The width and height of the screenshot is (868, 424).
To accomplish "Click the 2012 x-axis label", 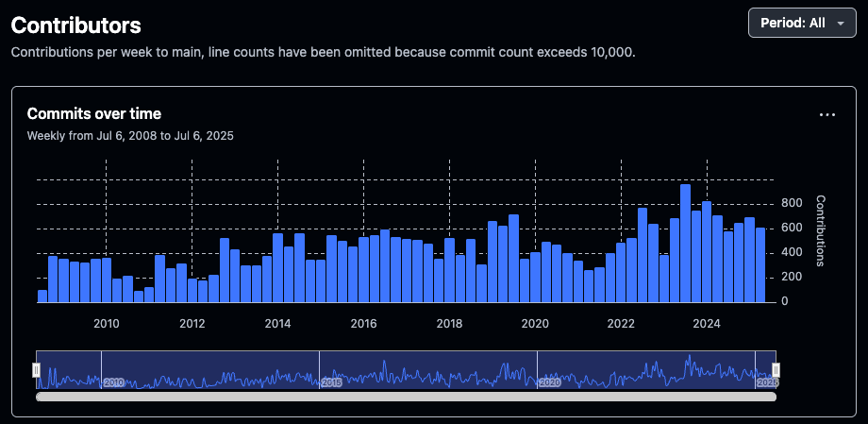I will click(x=192, y=324).
